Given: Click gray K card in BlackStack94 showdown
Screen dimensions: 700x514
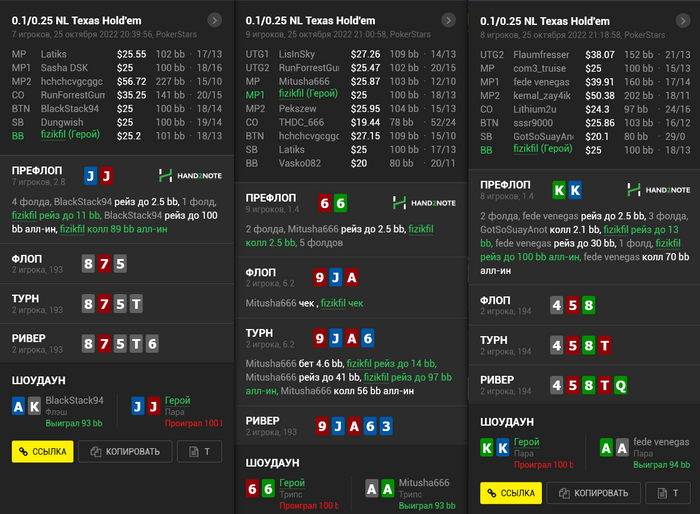Looking at the screenshot, I should pos(34,406).
